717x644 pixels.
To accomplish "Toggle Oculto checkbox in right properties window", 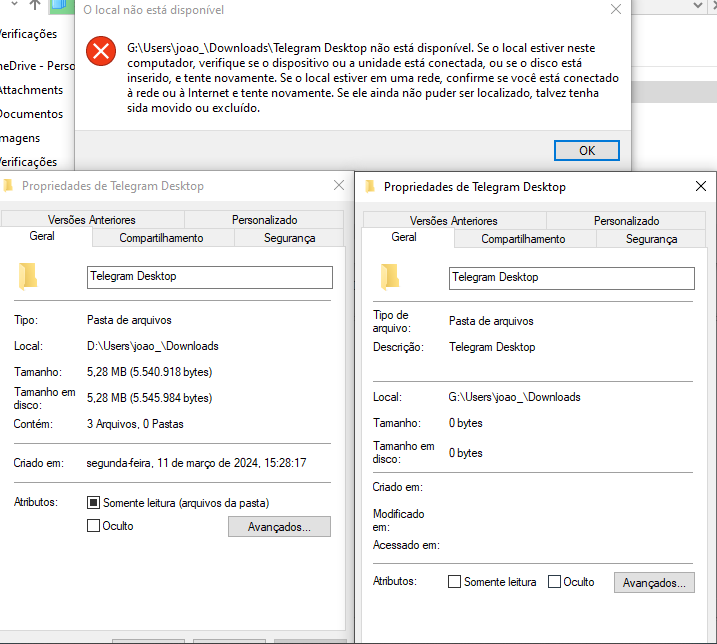I will pos(554,581).
